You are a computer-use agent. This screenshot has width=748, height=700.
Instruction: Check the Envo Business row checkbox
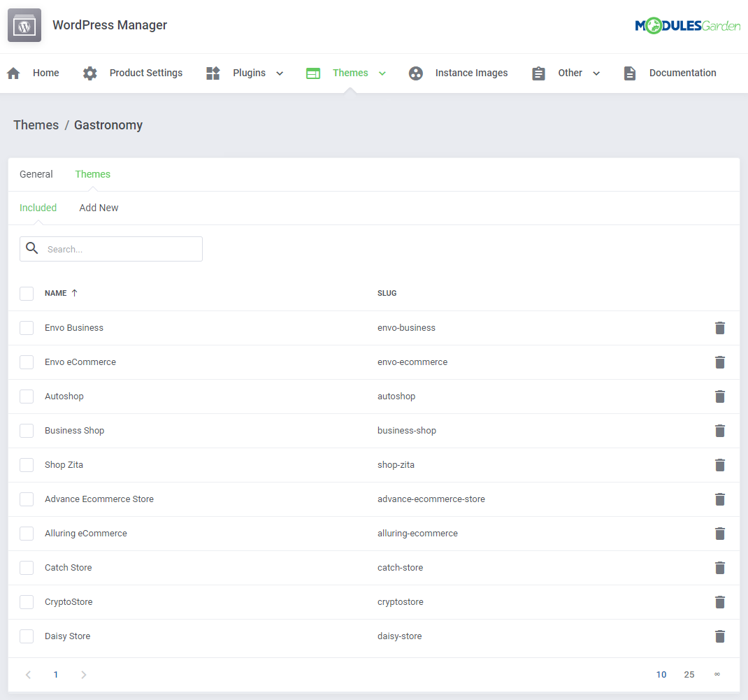(x=27, y=328)
